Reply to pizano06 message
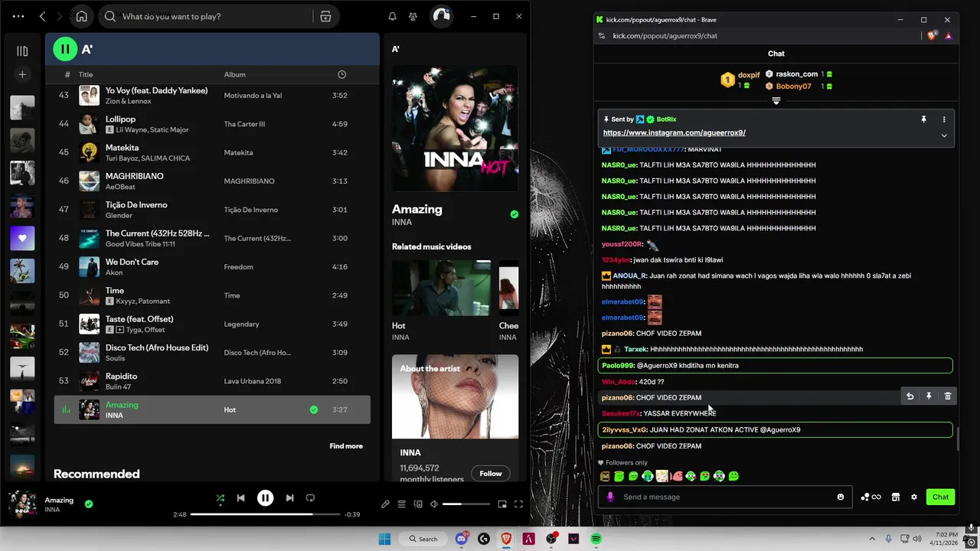The height and width of the screenshot is (551, 980). point(910,396)
